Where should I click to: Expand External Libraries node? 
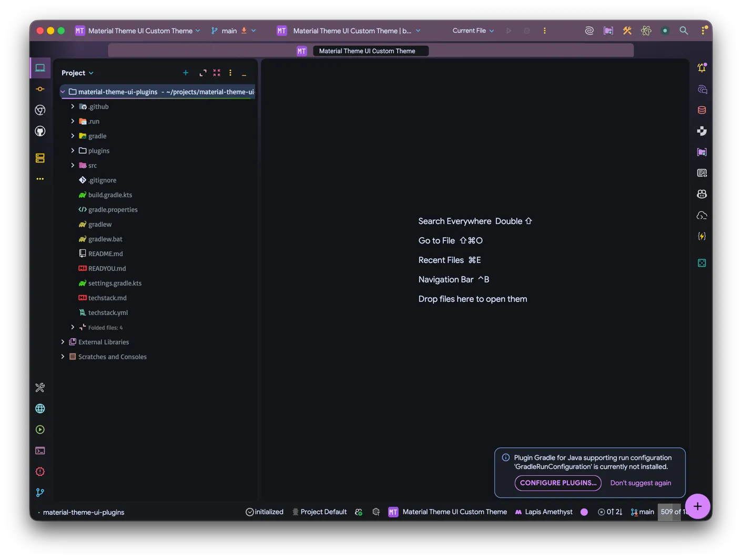[x=63, y=342]
